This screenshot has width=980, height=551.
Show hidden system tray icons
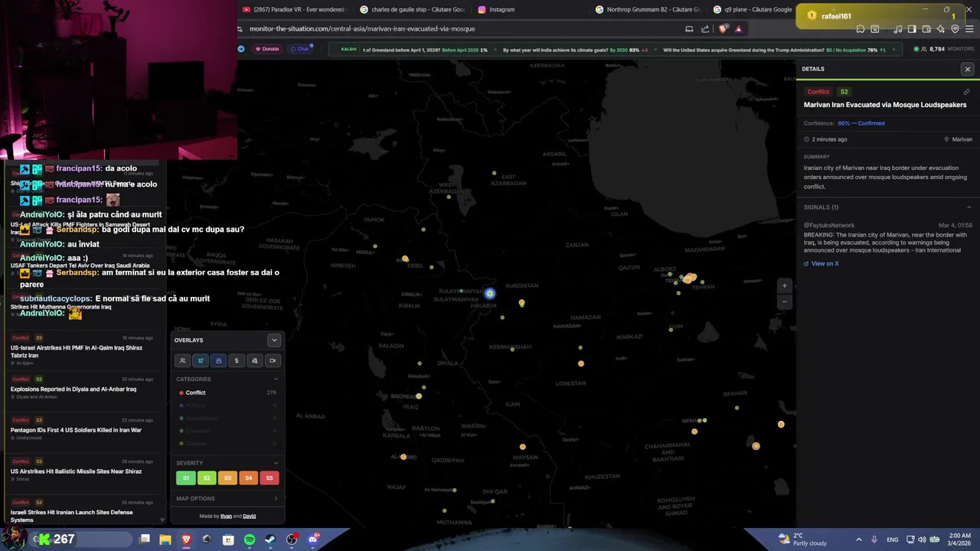pyautogui.click(x=859, y=540)
